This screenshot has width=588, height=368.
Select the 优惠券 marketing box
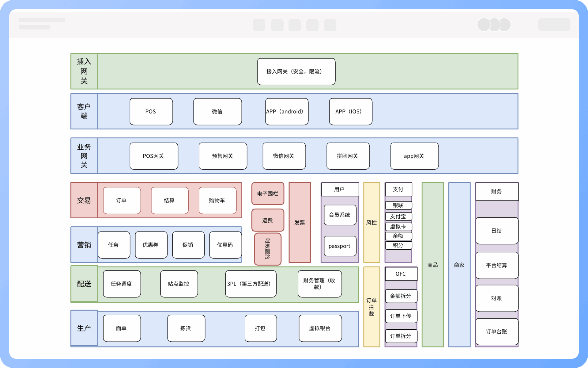(151, 245)
